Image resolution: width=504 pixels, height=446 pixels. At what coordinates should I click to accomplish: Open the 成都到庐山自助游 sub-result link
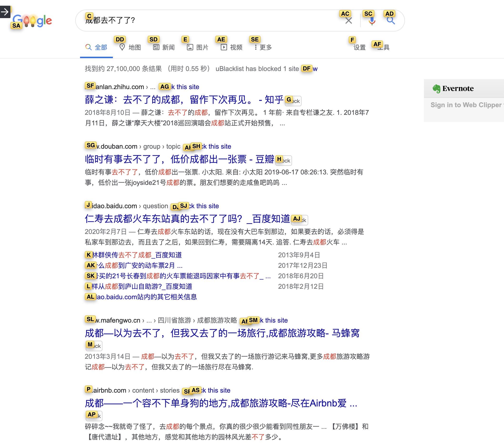pyautogui.click(x=141, y=286)
